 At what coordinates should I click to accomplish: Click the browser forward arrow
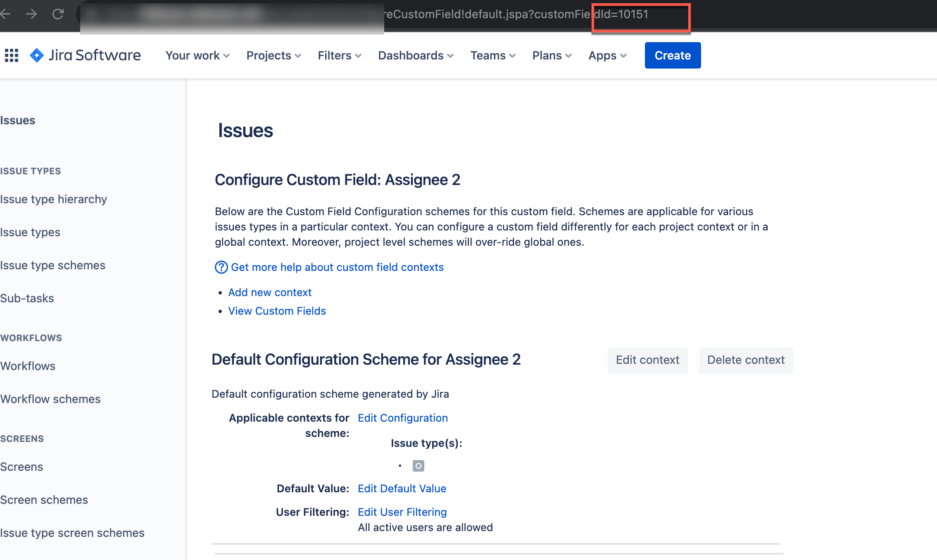coord(32,14)
